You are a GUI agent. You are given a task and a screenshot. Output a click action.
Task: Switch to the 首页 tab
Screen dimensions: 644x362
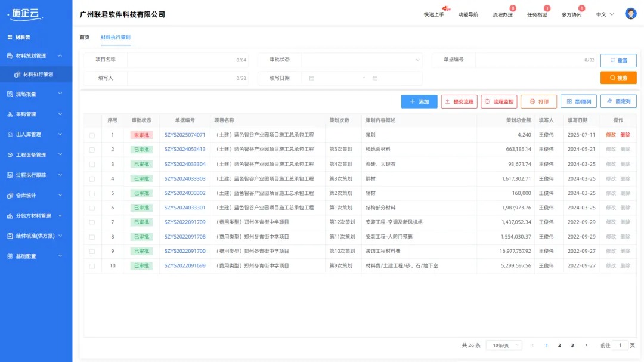(85, 37)
